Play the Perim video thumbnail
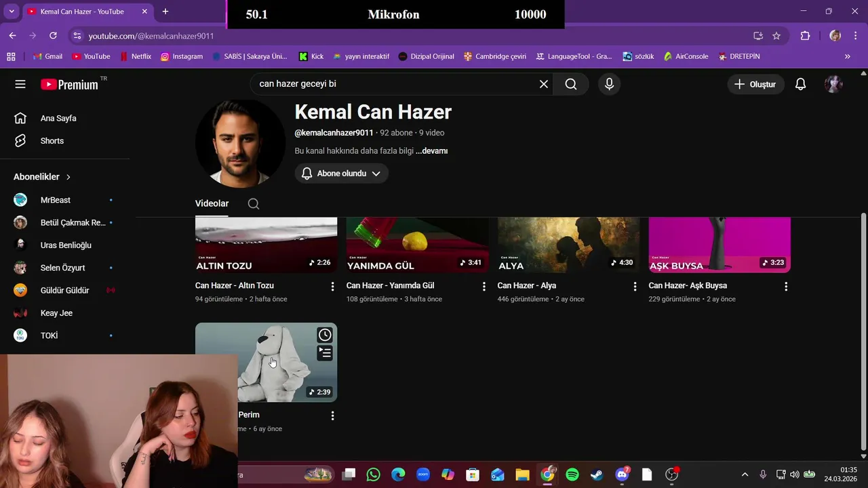This screenshot has height=488, width=868. pos(266,362)
